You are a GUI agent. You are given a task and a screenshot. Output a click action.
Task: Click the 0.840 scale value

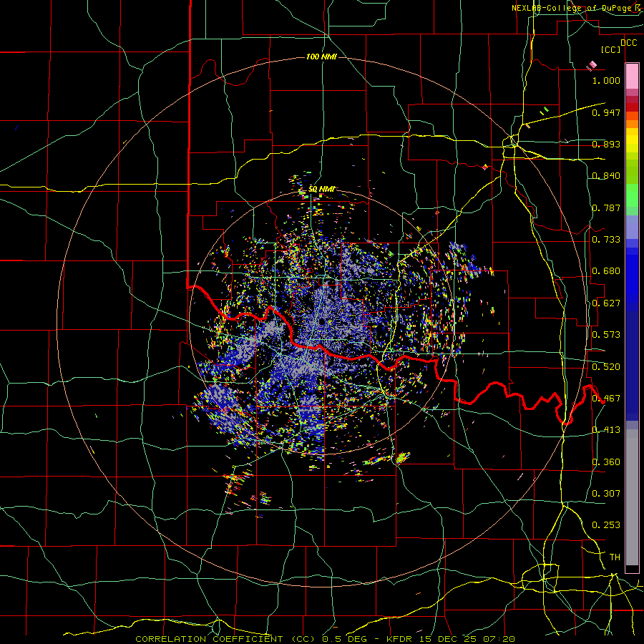click(x=606, y=175)
